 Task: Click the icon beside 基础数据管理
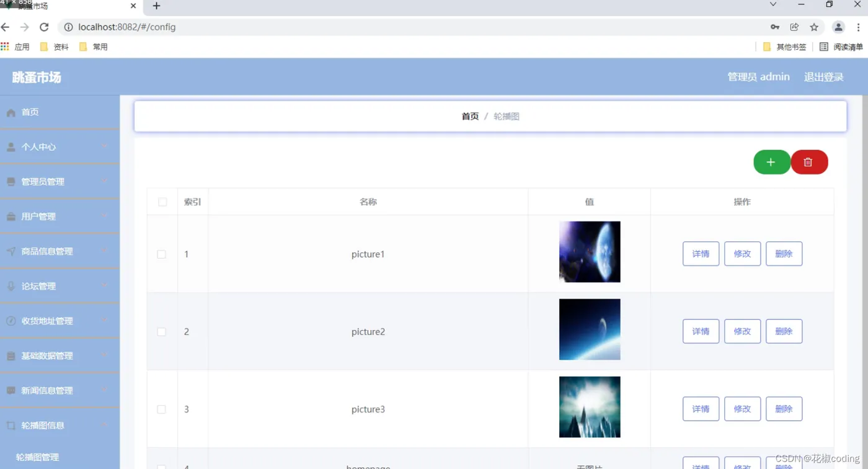click(11, 356)
